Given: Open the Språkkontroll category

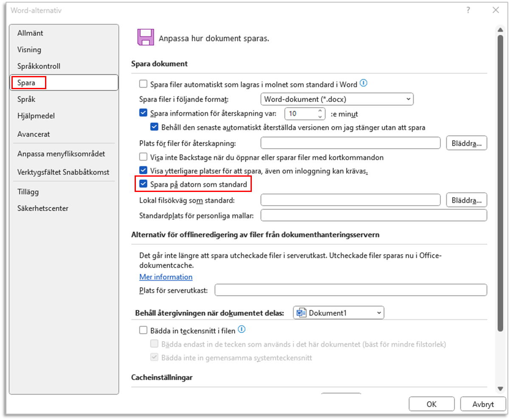Looking at the screenshot, I should pos(64,66).
